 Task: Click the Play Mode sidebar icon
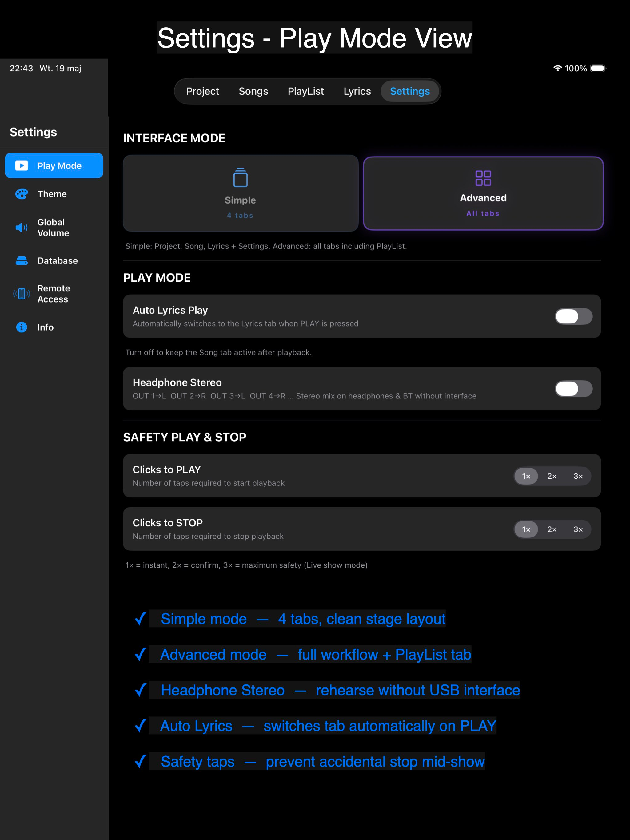point(22,165)
